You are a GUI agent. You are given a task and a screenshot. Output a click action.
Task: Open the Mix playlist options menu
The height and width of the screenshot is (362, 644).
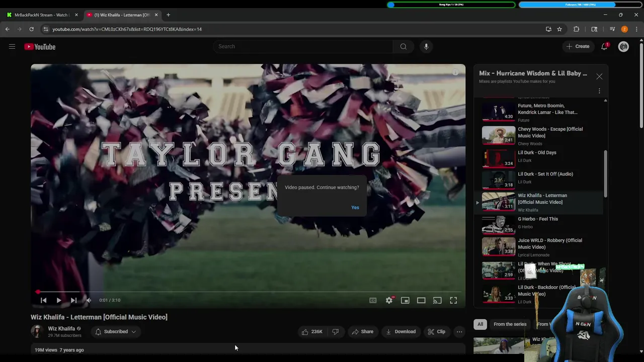point(599,91)
